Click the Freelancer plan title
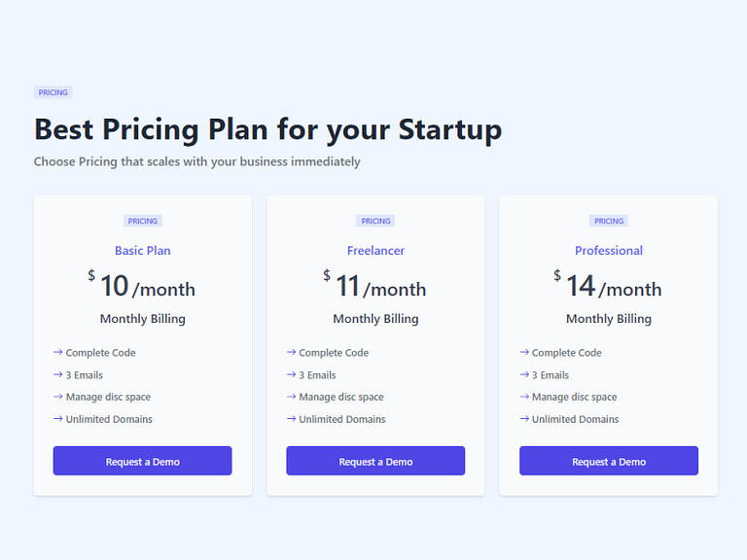The image size is (747, 560). [x=375, y=251]
